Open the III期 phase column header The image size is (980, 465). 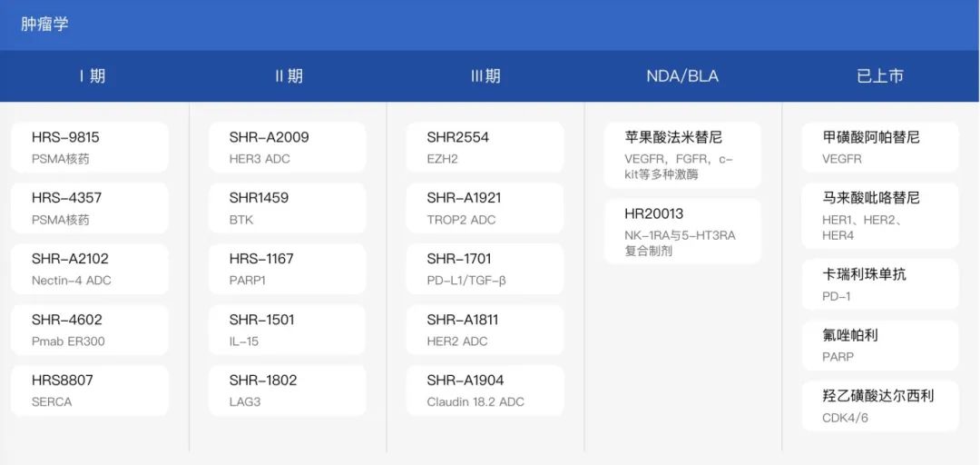coord(485,76)
